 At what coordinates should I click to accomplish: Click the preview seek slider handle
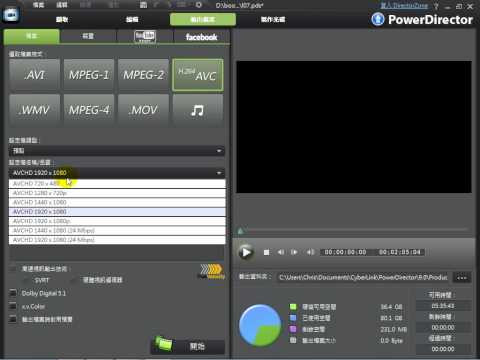tap(240, 231)
